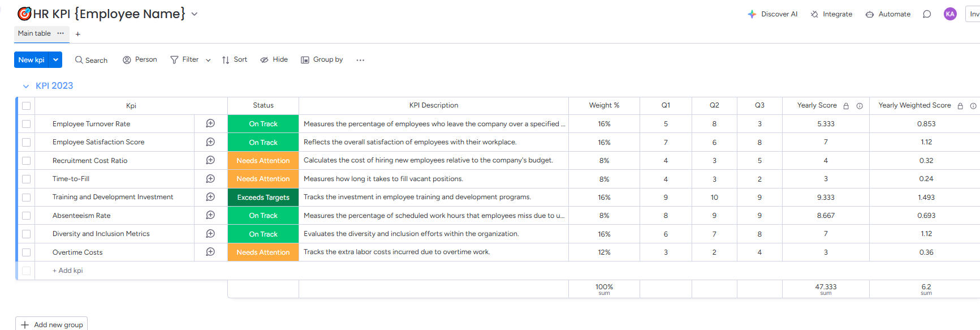Click the Yearly Weighted Score info icon
Screen dimensions: 980x330
(973, 106)
